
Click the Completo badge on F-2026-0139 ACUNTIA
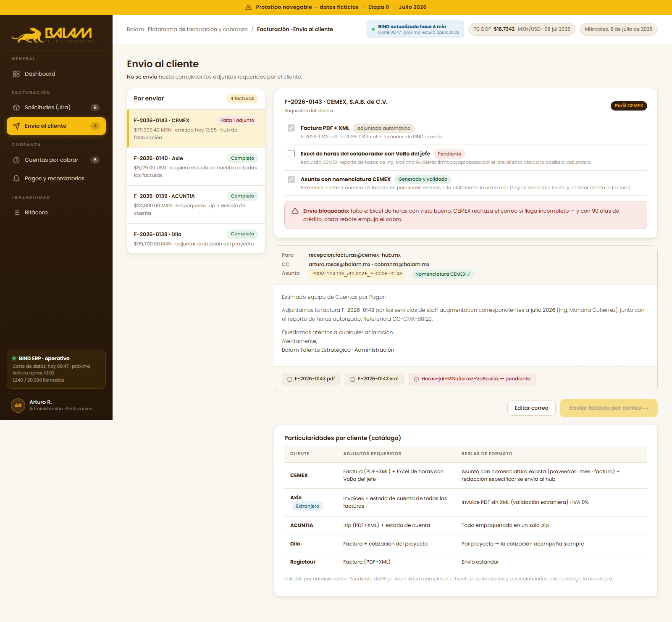pos(242,196)
